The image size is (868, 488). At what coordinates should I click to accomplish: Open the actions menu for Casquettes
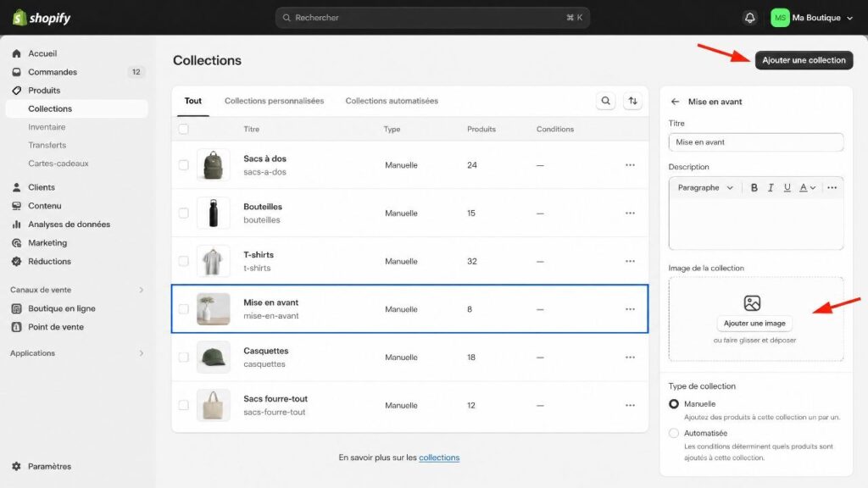coord(630,358)
